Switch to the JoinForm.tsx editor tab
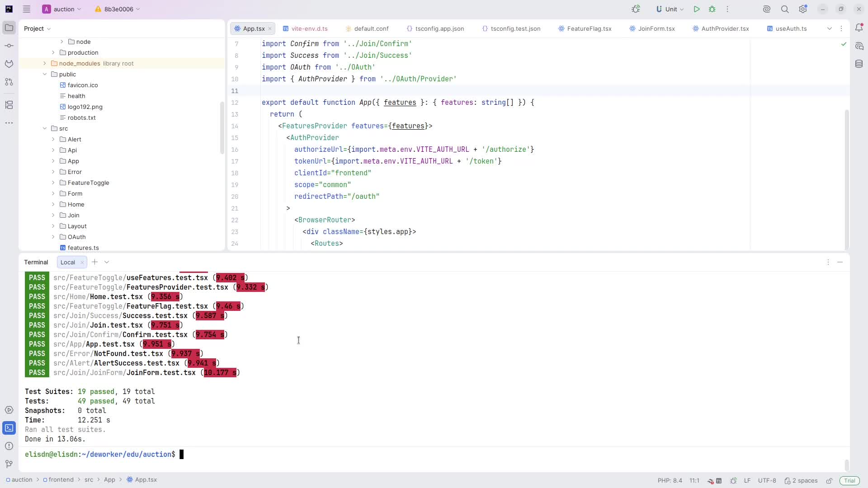868x488 pixels. pyautogui.click(x=656, y=28)
